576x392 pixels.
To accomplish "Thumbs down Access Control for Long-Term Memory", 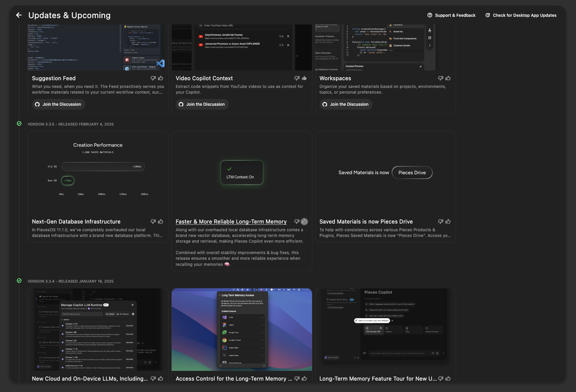I will pyautogui.click(x=297, y=379).
